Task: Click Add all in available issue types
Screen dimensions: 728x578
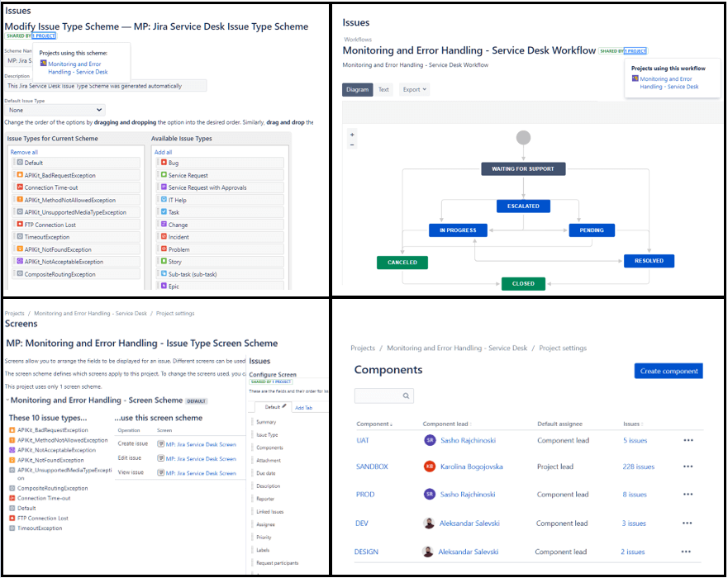Action: point(163,152)
